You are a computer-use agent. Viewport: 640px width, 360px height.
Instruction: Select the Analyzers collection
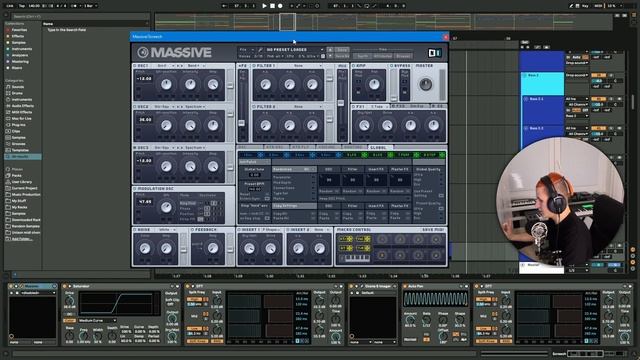(20, 55)
